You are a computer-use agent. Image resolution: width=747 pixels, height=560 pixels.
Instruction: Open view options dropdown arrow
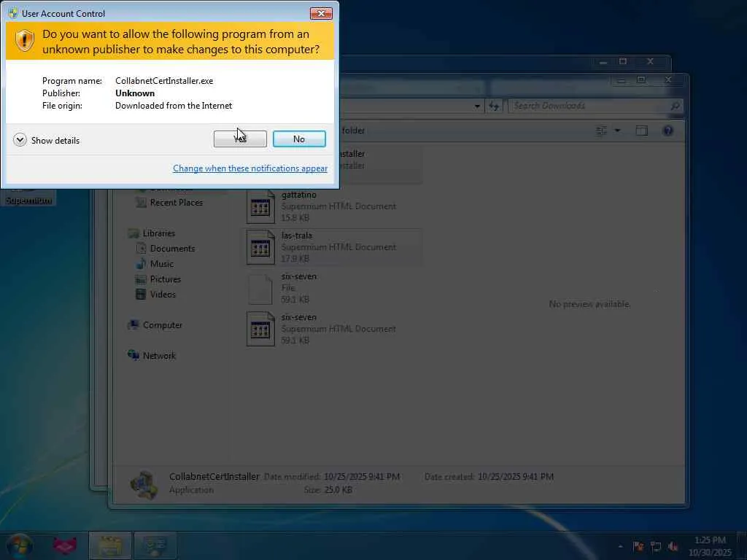pos(617,131)
